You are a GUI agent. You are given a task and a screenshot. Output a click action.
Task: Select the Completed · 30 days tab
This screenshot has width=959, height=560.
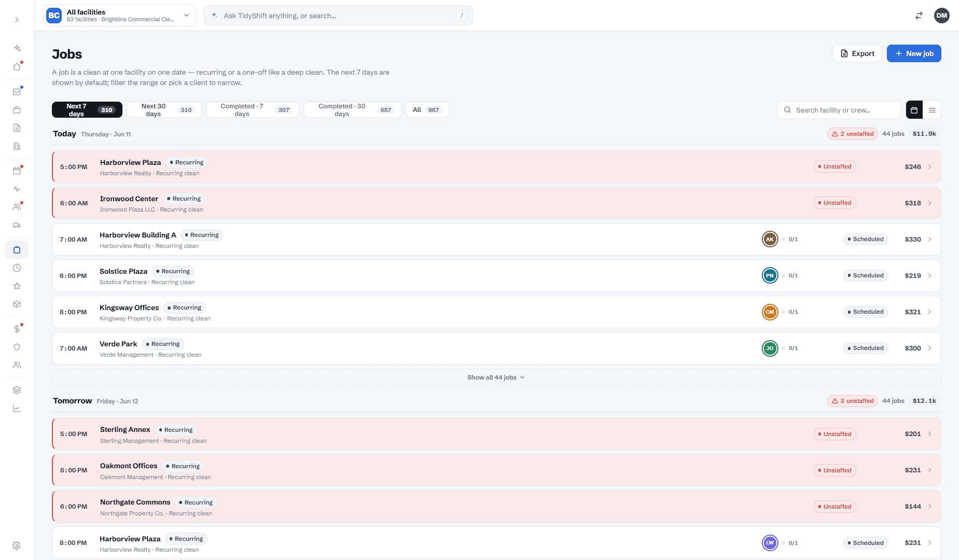click(x=352, y=110)
